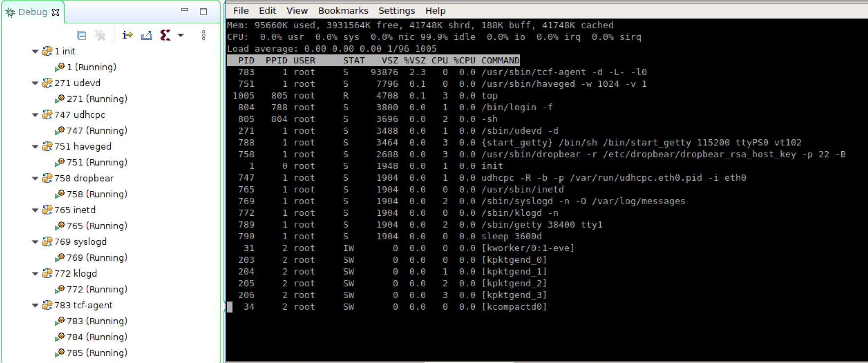Viewport: 868px width, 363px height.
Task: Click the %CPU column header in top
Action: [x=465, y=60]
